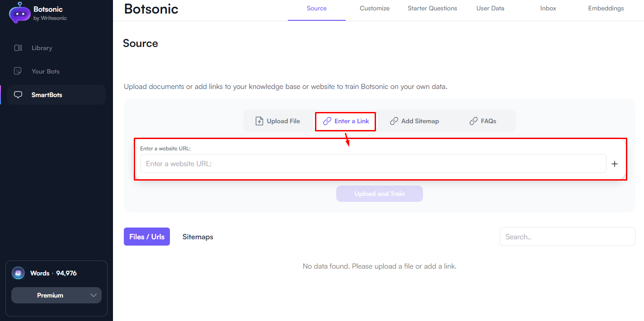
Task: Show the Files / Urls list
Action: 147,237
